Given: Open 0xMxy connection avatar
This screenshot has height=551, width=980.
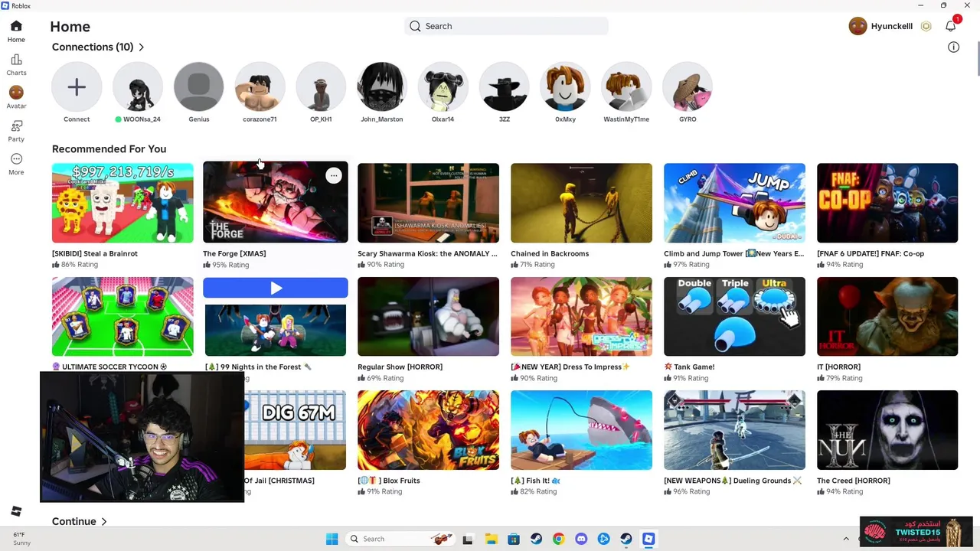Looking at the screenshot, I should click(x=565, y=87).
